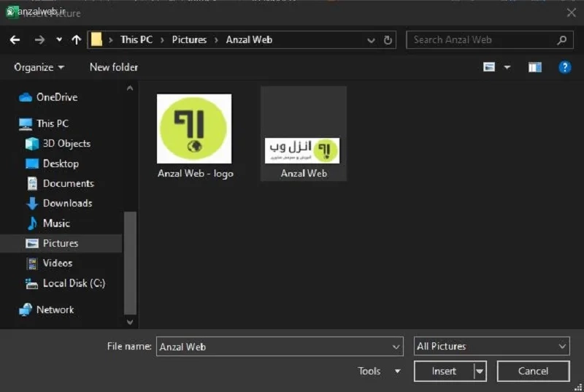Viewport: 584px width, 392px height.
Task: Expand the File name dropdown arrow
Action: tap(396, 347)
